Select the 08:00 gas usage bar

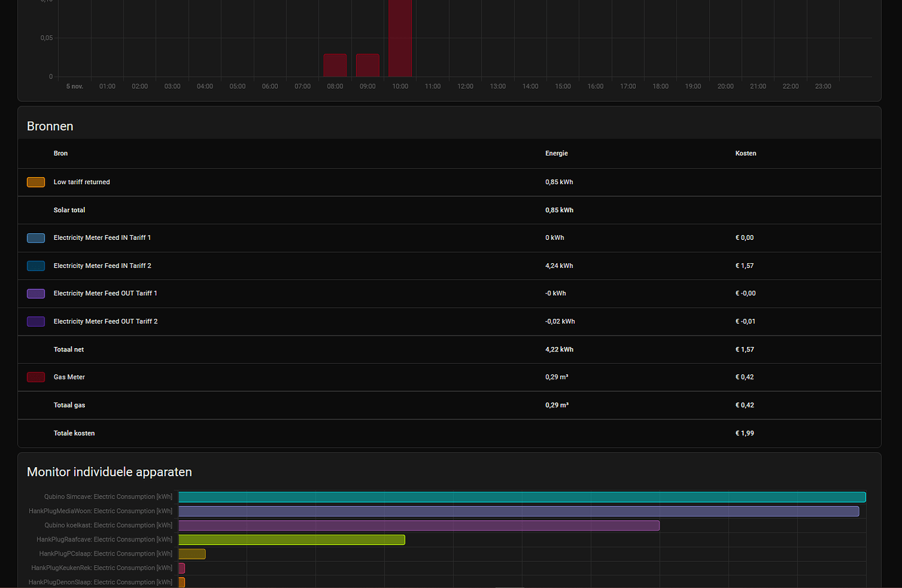point(335,65)
